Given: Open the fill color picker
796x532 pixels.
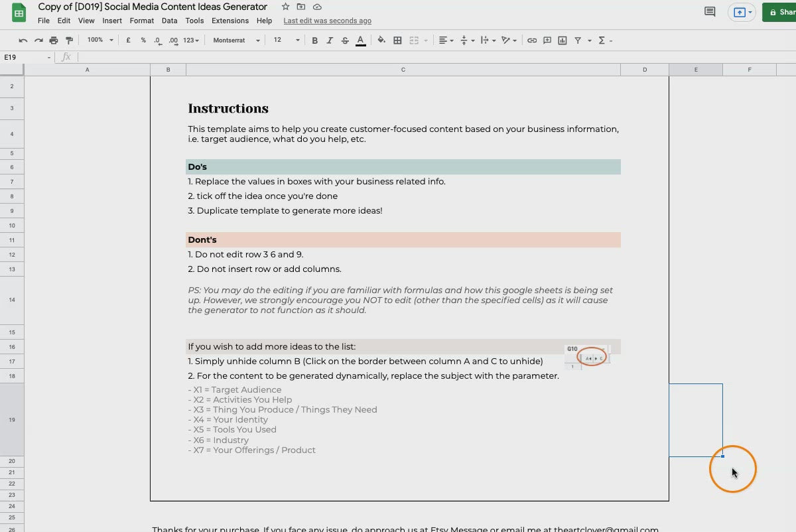Looking at the screenshot, I should pos(381,40).
